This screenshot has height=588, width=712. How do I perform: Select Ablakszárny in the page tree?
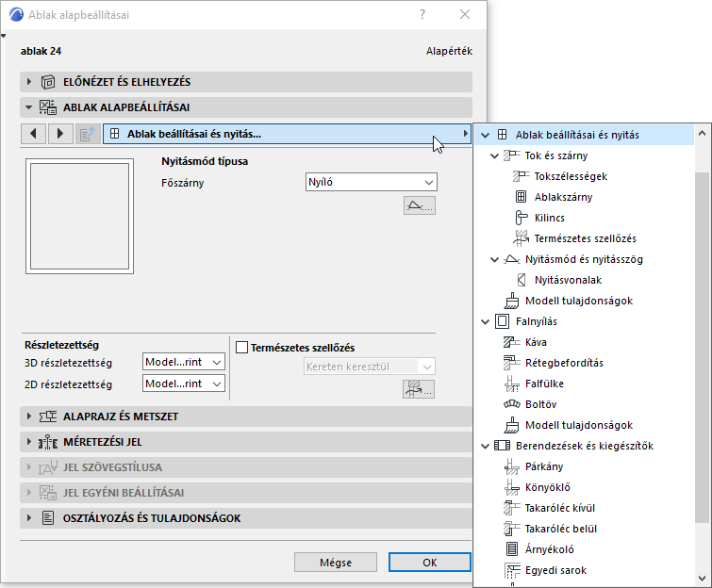[x=563, y=197]
